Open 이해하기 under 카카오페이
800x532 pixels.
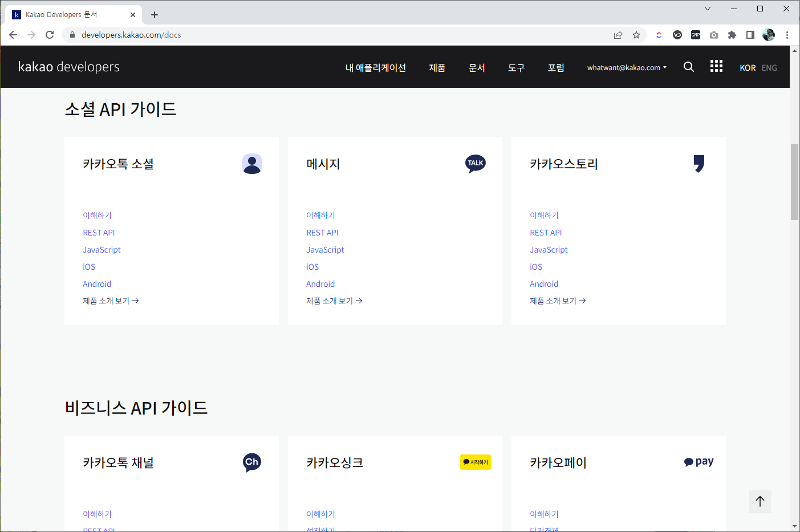(544, 514)
